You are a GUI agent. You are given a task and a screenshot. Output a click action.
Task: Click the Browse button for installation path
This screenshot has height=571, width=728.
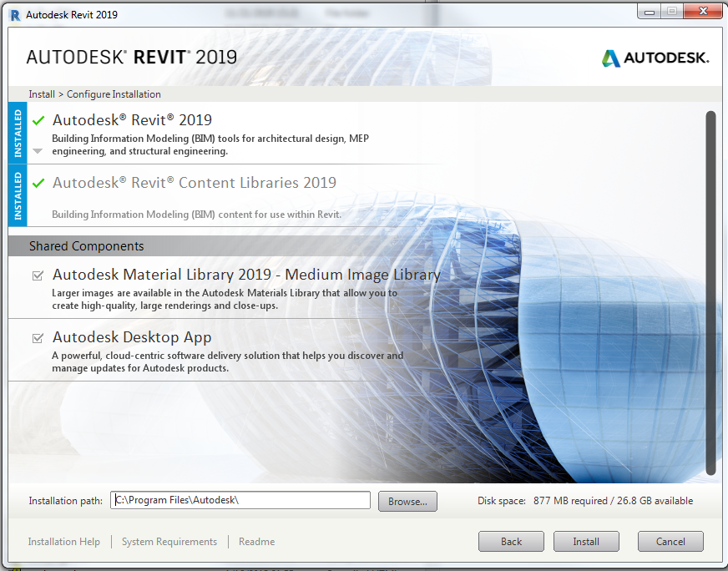click(x=407, y=499)
